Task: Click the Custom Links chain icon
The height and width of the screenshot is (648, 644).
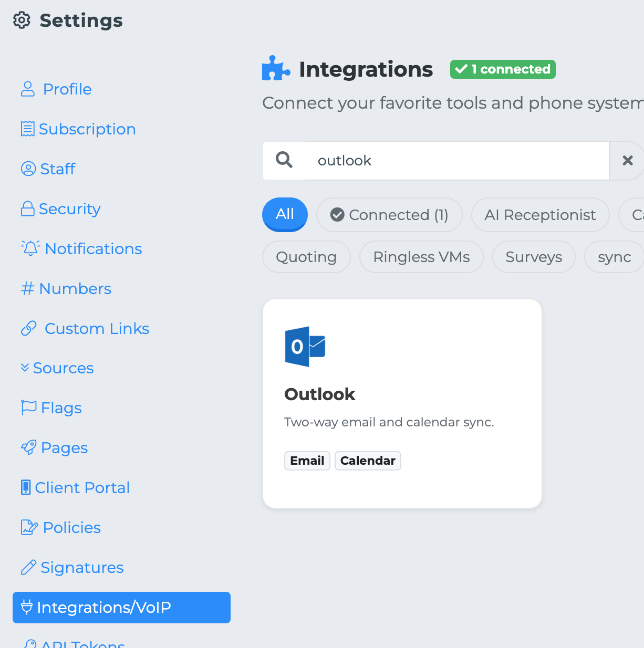Action: click(x=29, y=329)
